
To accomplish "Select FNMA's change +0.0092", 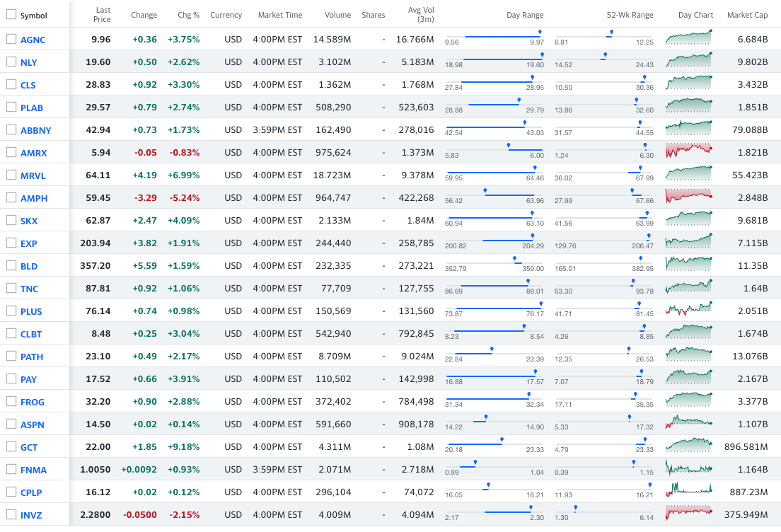I will click(x=139, y=470).
